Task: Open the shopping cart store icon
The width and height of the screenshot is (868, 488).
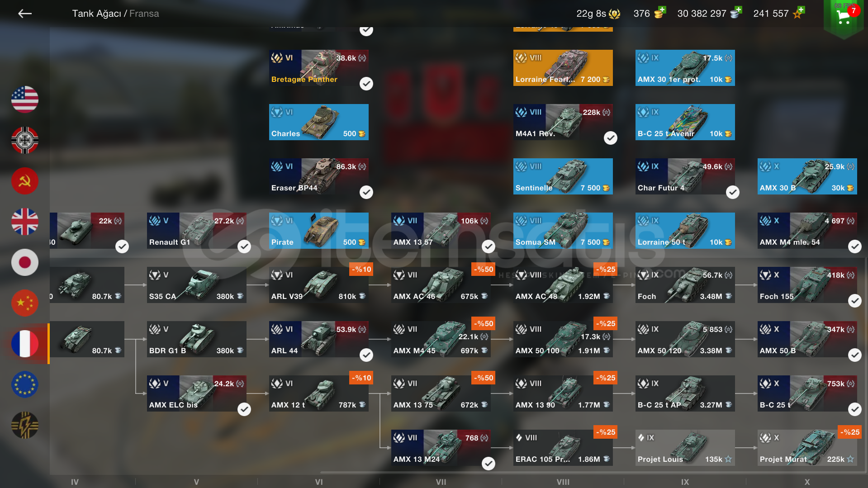Action: click(844, 17)
